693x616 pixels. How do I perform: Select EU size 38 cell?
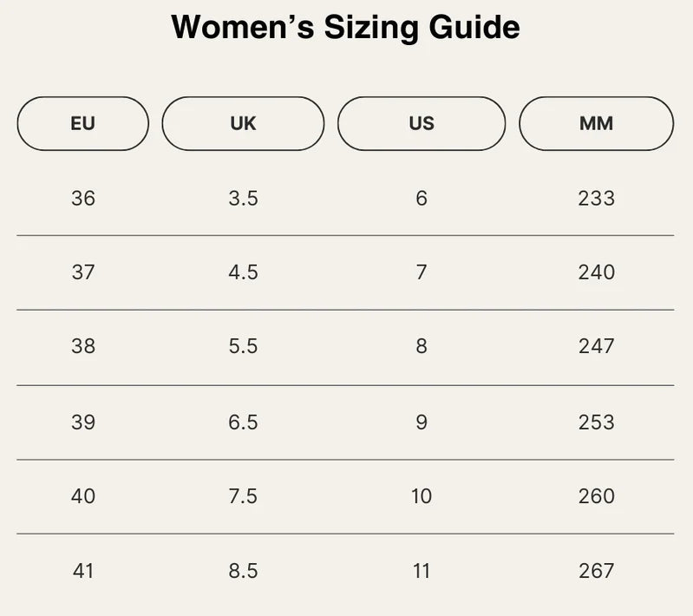tap(83, 346)
